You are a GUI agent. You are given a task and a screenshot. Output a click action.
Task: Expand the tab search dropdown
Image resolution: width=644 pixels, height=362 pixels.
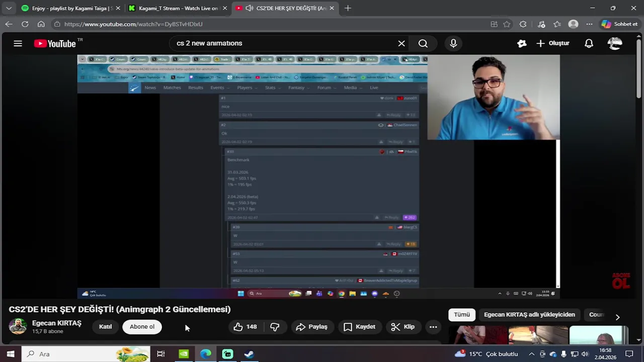click(9, 8)
